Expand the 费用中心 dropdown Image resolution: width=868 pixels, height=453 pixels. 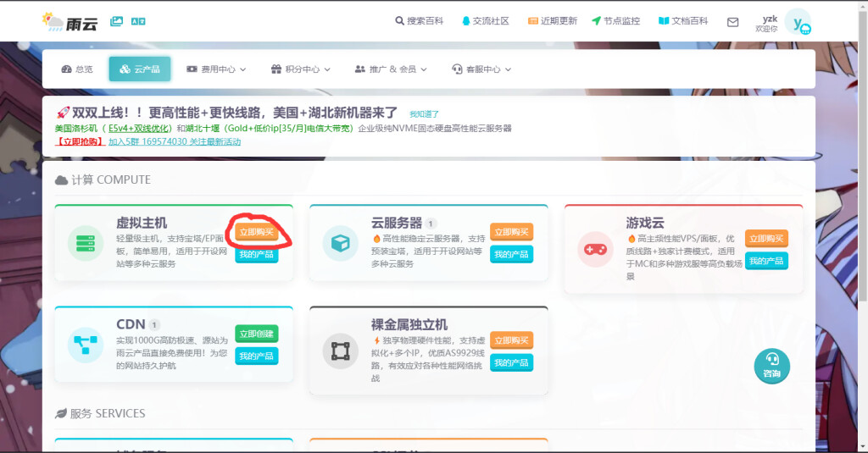216,69
